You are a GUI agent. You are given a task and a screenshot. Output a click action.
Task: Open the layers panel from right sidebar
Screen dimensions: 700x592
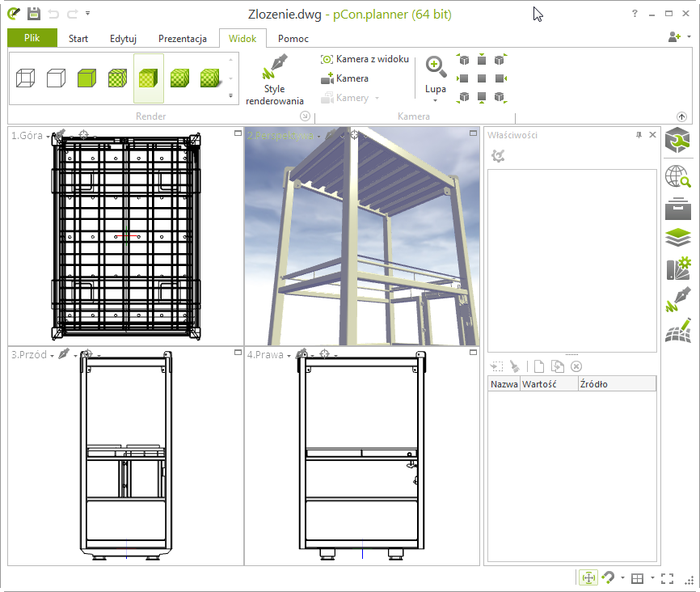[677, 238]
